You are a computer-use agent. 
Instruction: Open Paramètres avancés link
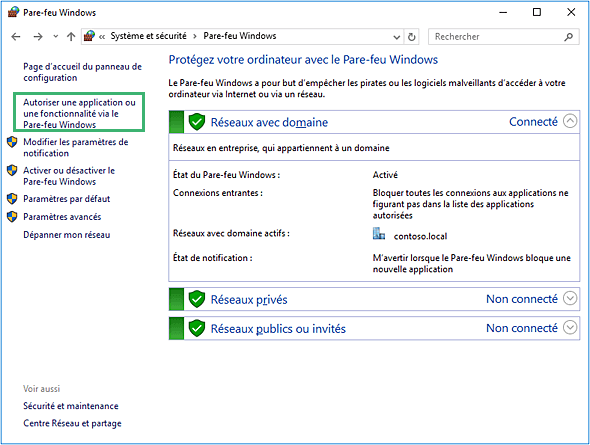(x=62, y=217)
